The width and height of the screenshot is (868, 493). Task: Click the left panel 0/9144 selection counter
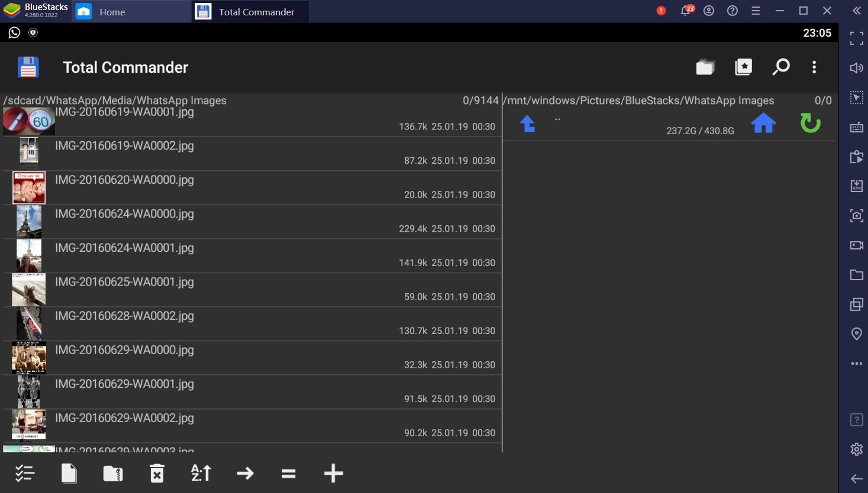point(480,100)
